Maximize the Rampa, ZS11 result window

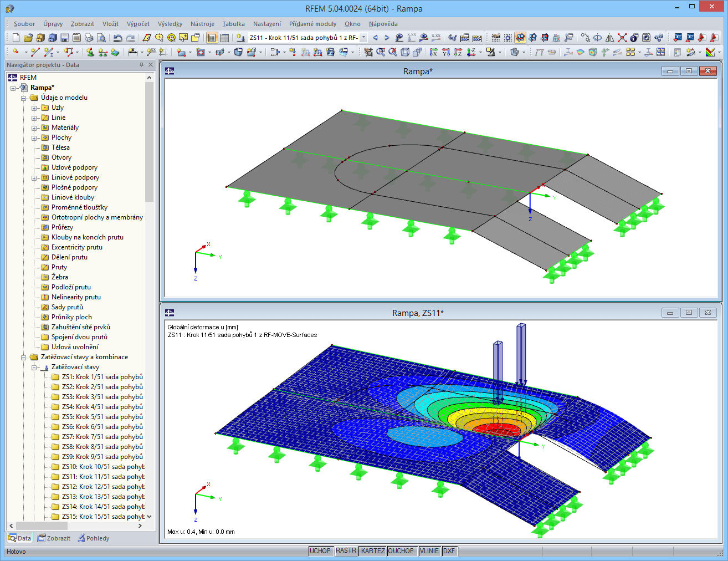[x=689, y=313]
